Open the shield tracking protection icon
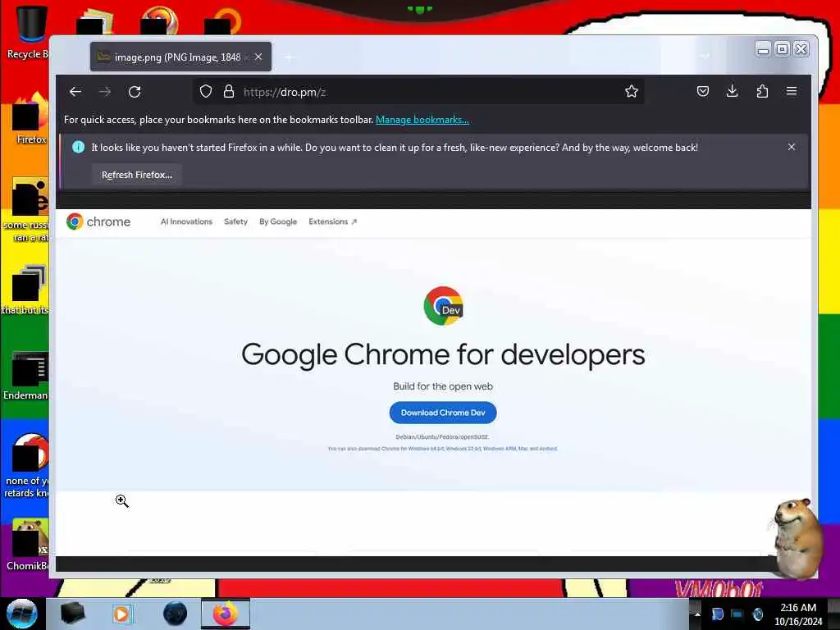840x630 pixels. click(206, 92)
